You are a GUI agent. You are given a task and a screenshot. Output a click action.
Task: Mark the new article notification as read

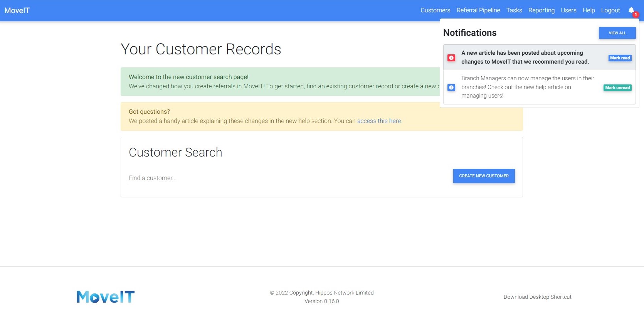[x=620, y=58]
